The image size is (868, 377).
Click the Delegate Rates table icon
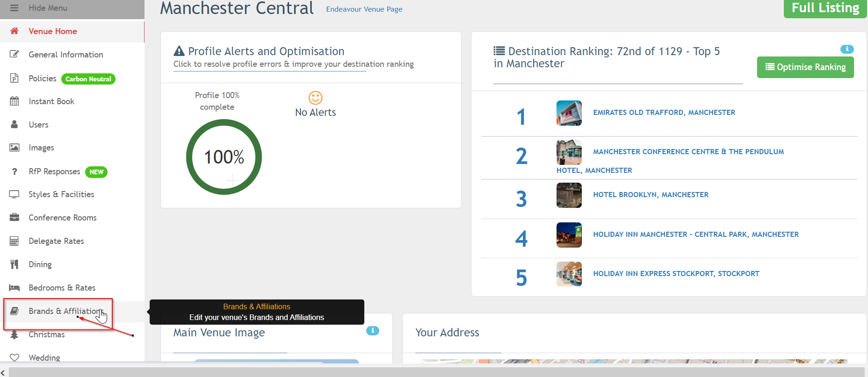pos(14,241)
